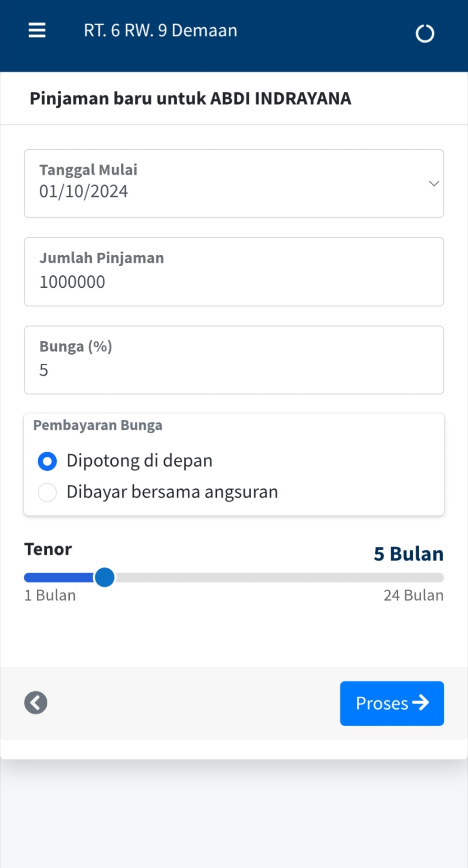The image size is (468, 868).
Task: Tap the "5 Bulan" tenor value
Action: (x=408, y=554)
